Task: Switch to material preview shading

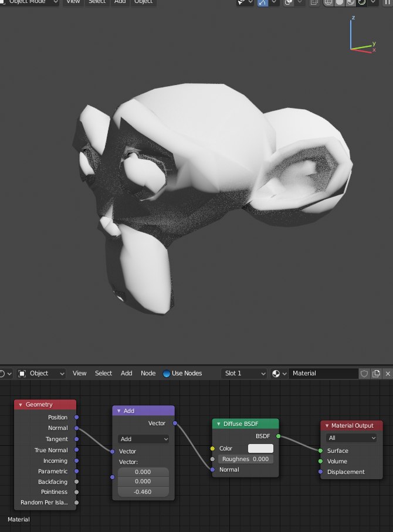Action: click(x=350, y=2)
